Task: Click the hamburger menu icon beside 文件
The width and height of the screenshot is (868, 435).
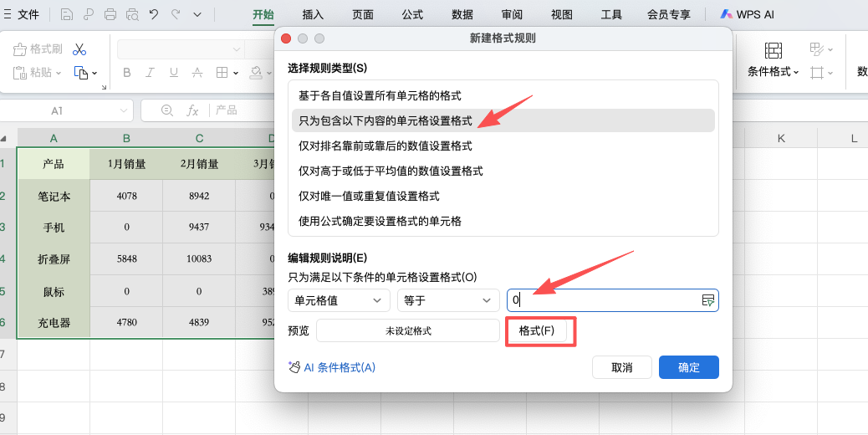Action: point(8,14)
